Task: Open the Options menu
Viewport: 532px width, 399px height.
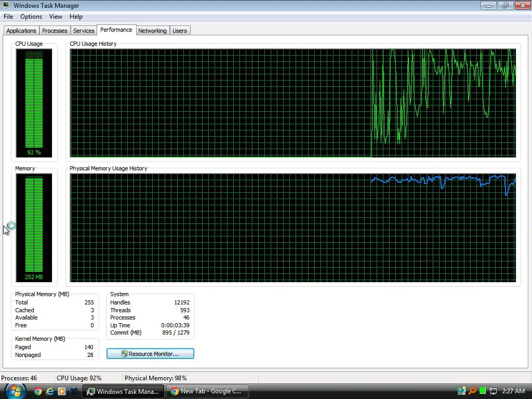Action: 31,17
